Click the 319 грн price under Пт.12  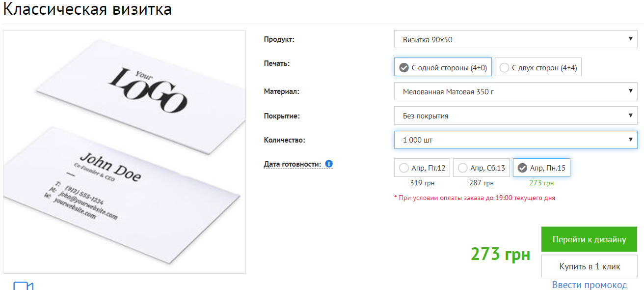422,183
